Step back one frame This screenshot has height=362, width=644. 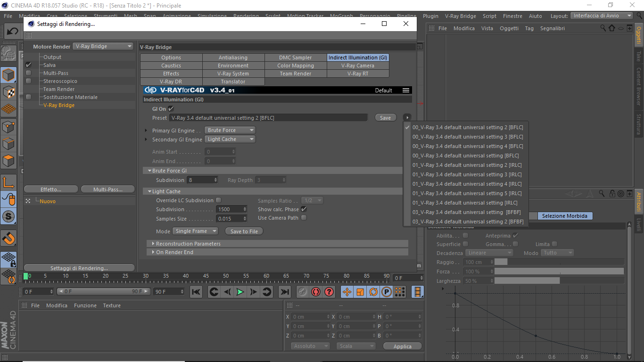pyautogui.click(x=227, y=292)
